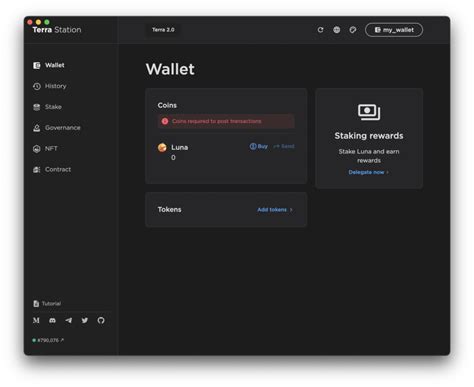Open the NFT page
The image size is (474, 387).
coord(45,149)
